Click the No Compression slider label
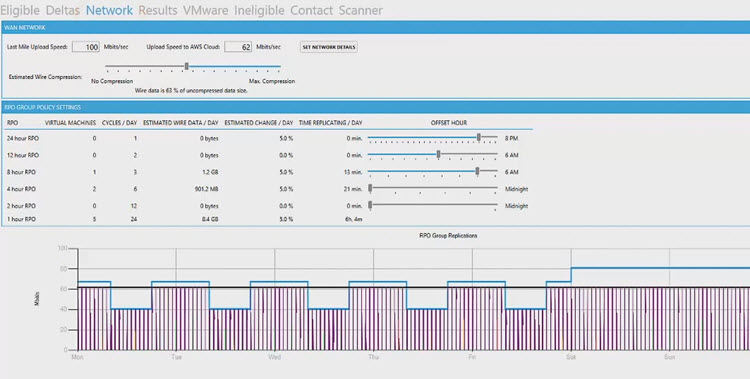Image resolution: width=750 pixels, height=379 pixels. [112, 81]
